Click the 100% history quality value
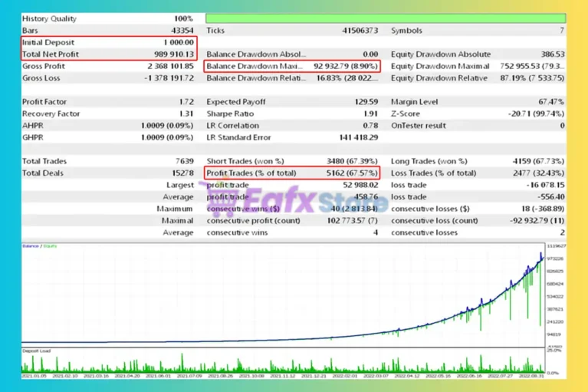588x392 pixels. [x=183, y=18]
